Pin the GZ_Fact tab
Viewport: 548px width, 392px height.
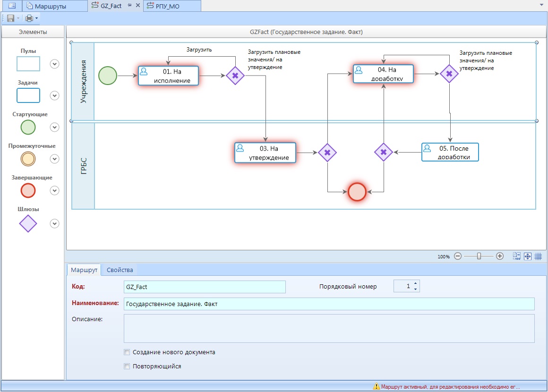tap(129, 6)
